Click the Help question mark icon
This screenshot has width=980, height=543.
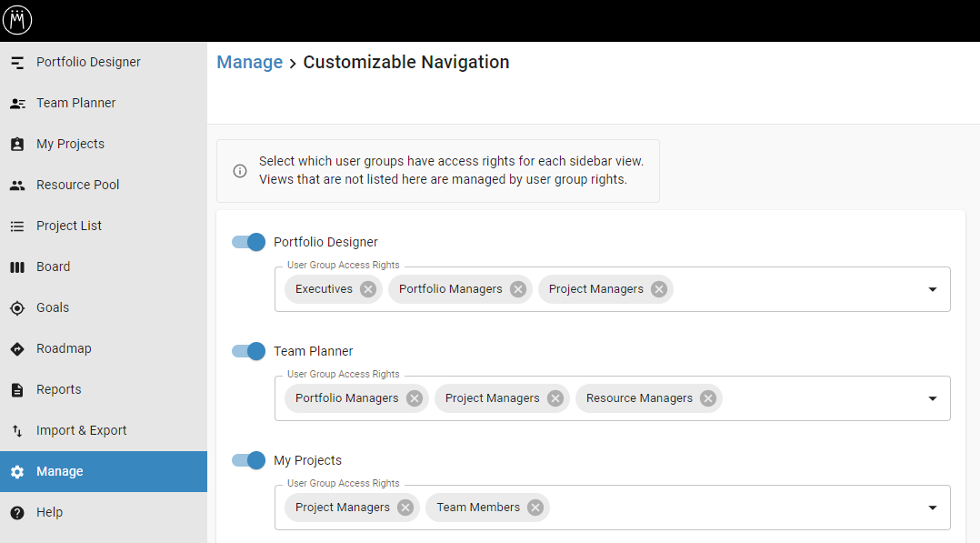(x=17, y=513)
